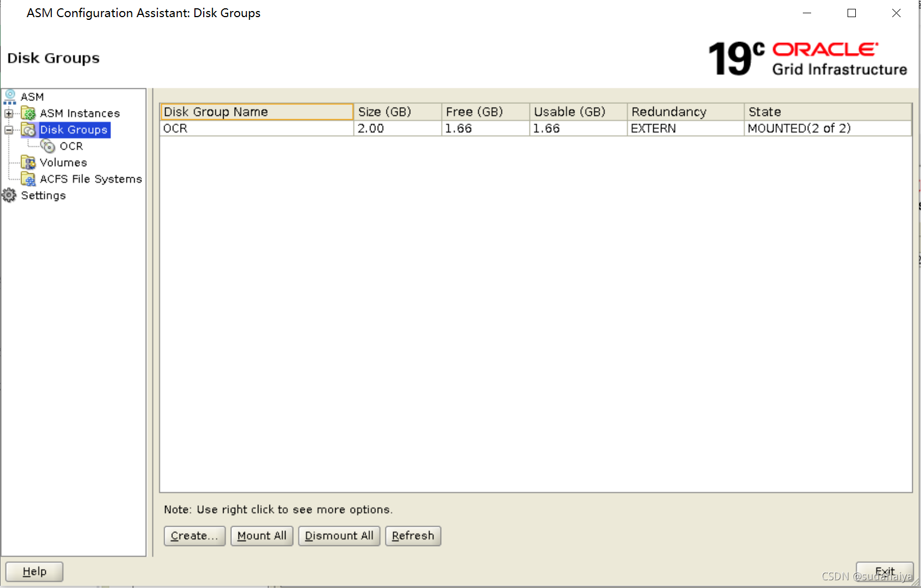This screenshot has width=921, height=588.
Task: Open Volumes in the tree
Action: pyautogui.click(x=63, y=162)
